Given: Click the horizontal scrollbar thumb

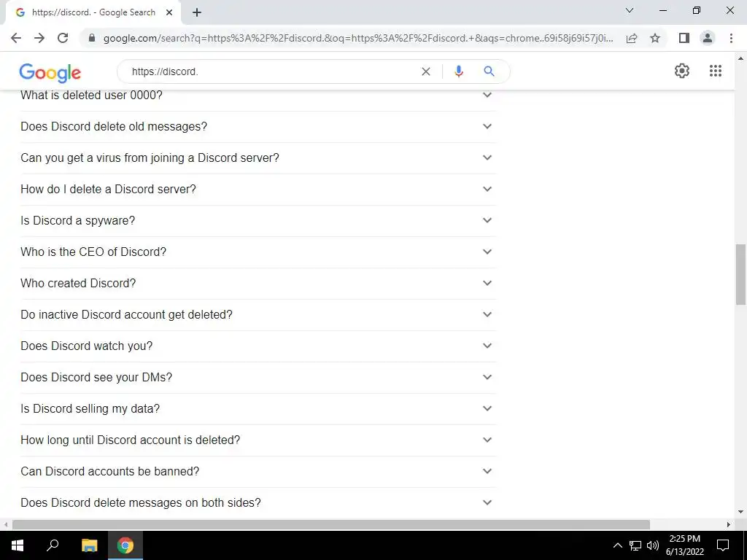Looking at the screenshot, I should 331,525.
